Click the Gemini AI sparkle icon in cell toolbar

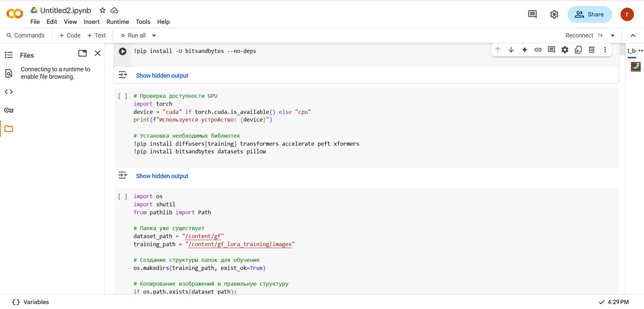(x=525, y=50)
